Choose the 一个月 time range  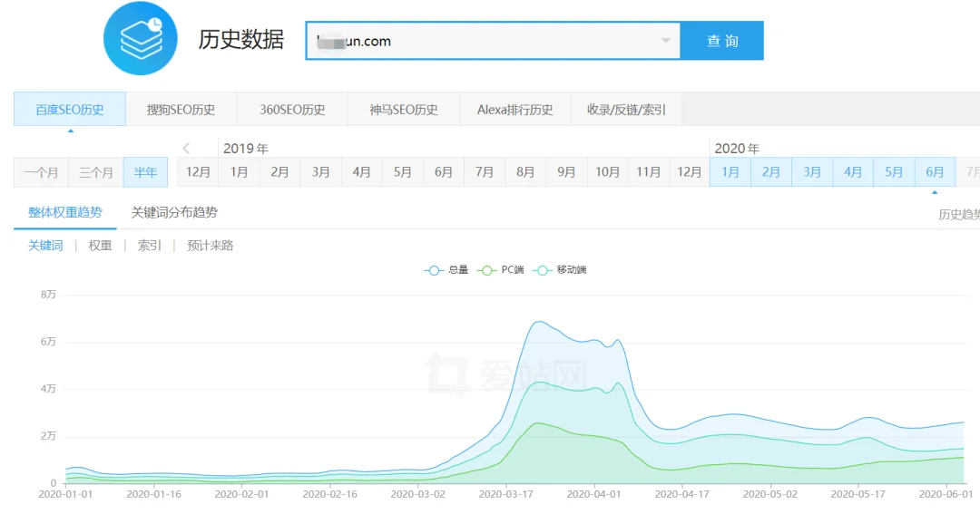pos(41,172)
